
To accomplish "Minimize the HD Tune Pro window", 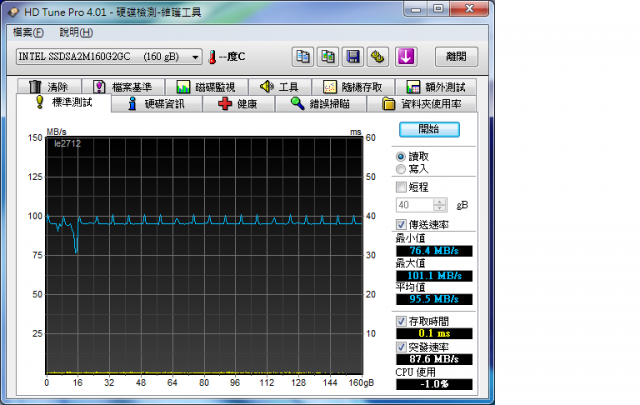I will [416, 9].
